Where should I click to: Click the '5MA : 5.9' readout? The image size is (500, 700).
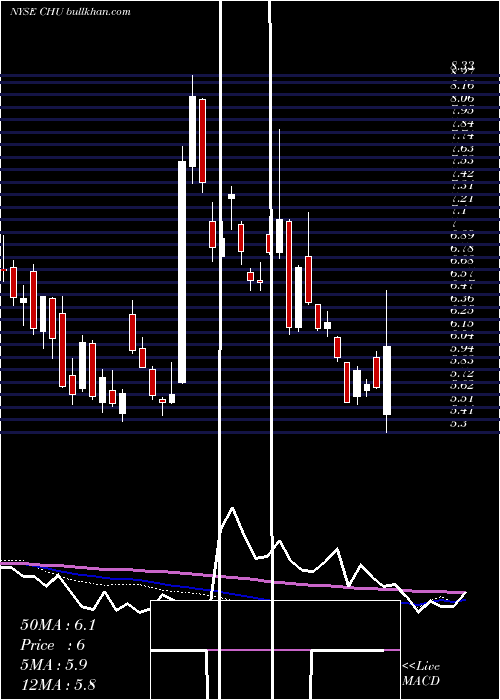coord(54,665)
